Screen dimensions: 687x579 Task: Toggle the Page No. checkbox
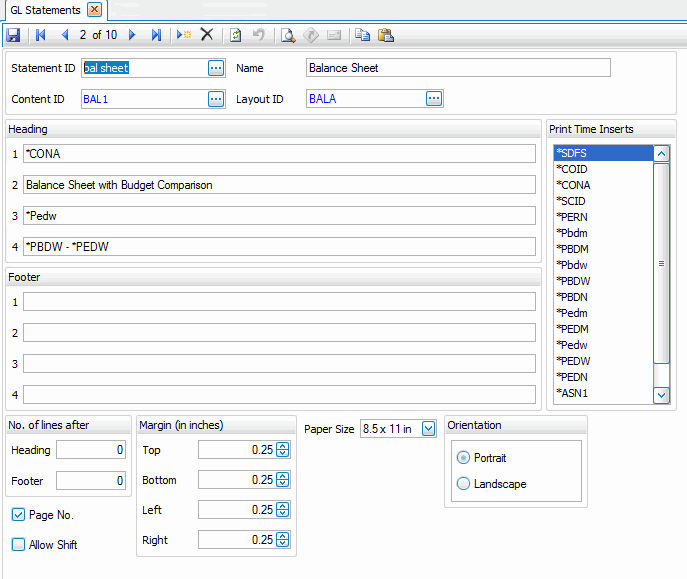[x=19, y=515]
